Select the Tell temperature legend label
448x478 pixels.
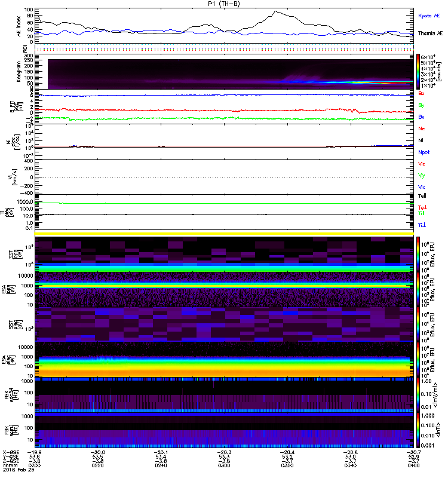pos(422,196)
